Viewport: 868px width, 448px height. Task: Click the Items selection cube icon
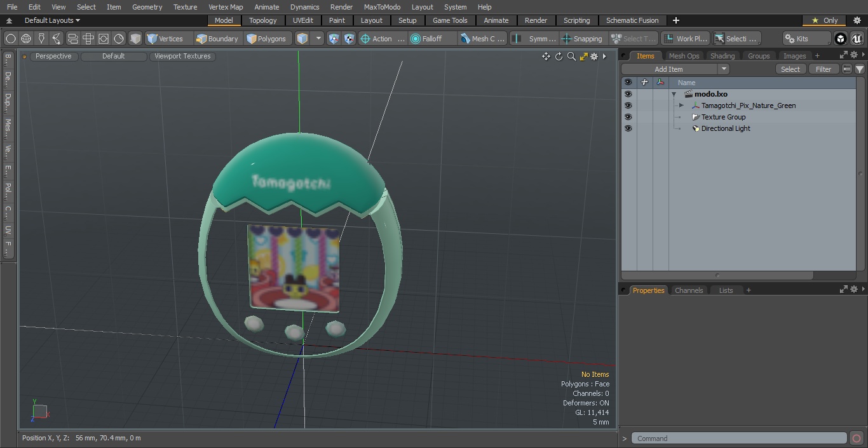(x=302, y=39)
